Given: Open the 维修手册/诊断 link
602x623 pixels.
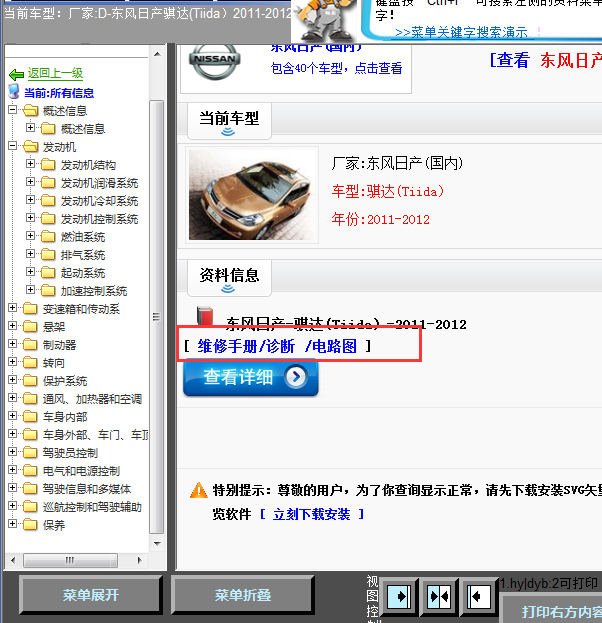Looking at the screenshot, I should point(246,346).
